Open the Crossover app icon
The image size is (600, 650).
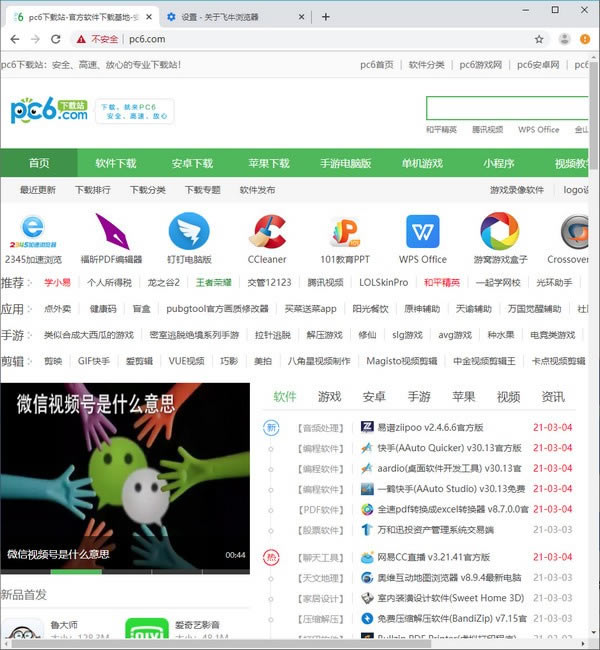point(574,232)
